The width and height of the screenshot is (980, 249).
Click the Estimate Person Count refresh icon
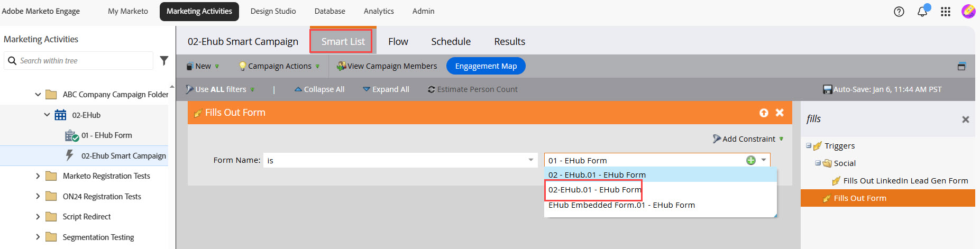pyautogui.click(x=432, y=89)
